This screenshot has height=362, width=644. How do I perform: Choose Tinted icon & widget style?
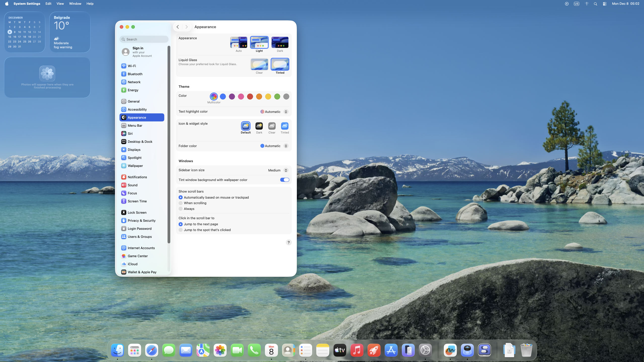(x=285, y=126)
